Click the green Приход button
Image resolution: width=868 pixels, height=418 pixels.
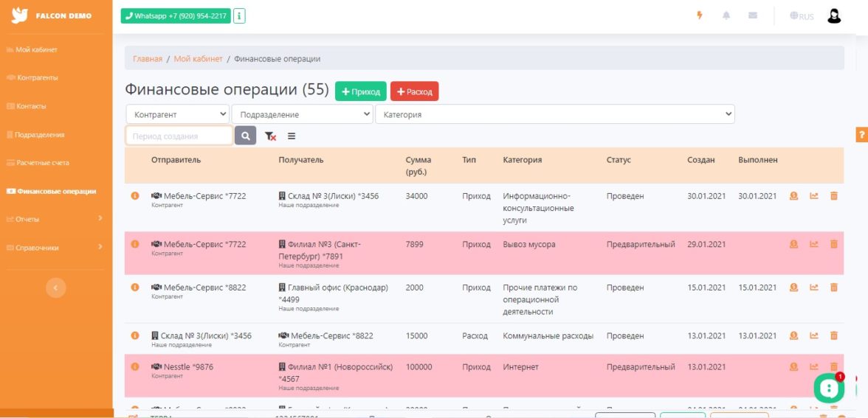tap(361, 91)
